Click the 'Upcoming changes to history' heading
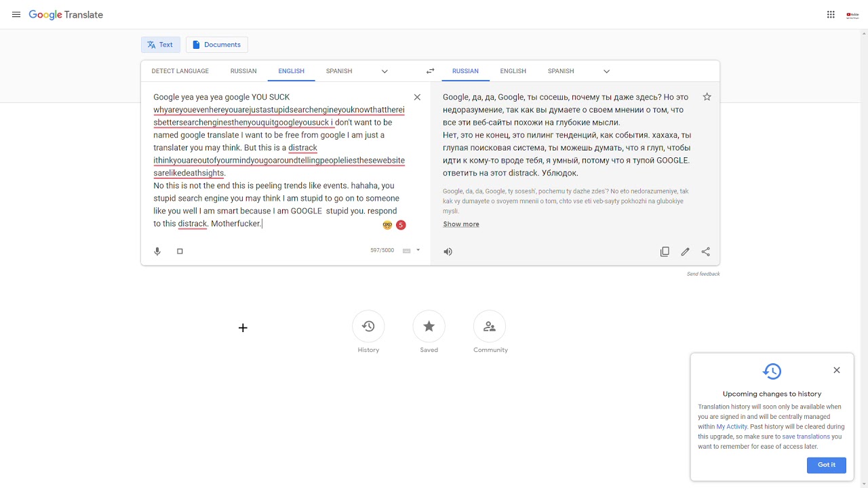This screenshot has width=868, height=488. tap(772, 394)
